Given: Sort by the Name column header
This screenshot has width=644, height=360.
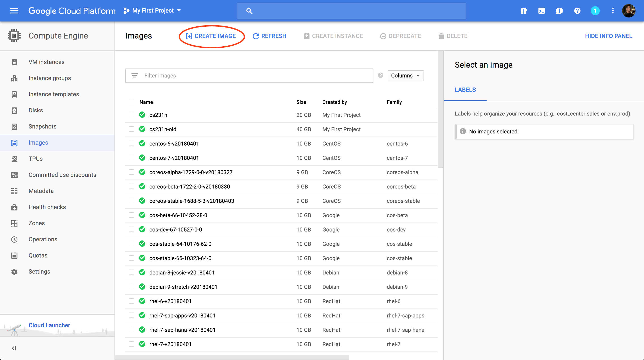Looking at the screenshot, I should pyautogui.click(x=146, y=102).
